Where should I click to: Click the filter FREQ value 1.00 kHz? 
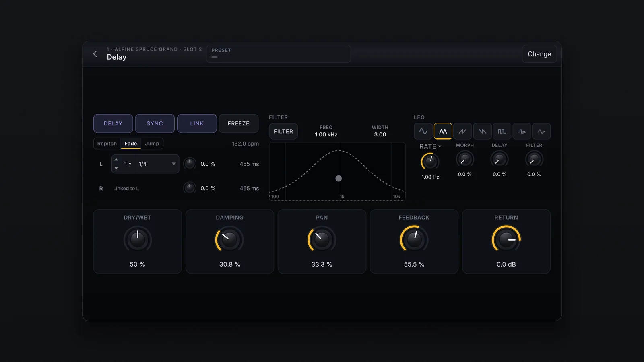326,135
